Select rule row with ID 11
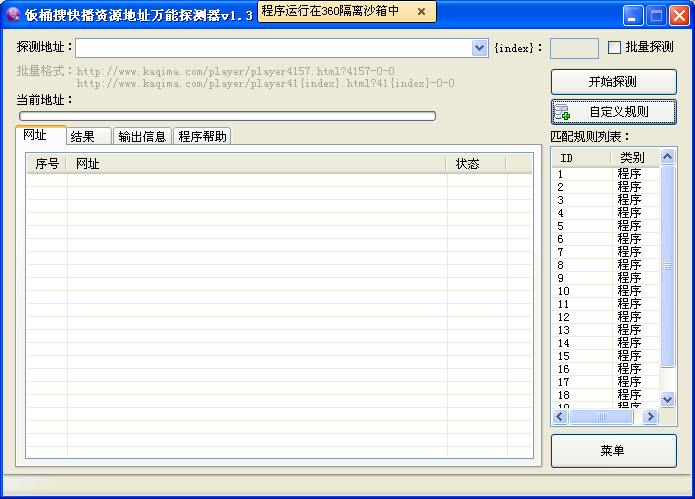Viewport: 695px width, 499px height. [606, 304]
